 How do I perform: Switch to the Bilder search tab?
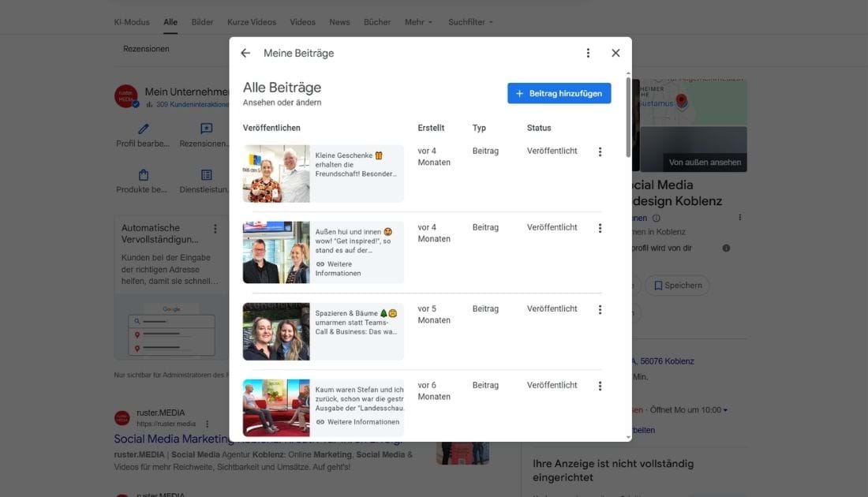coord(202,22)
